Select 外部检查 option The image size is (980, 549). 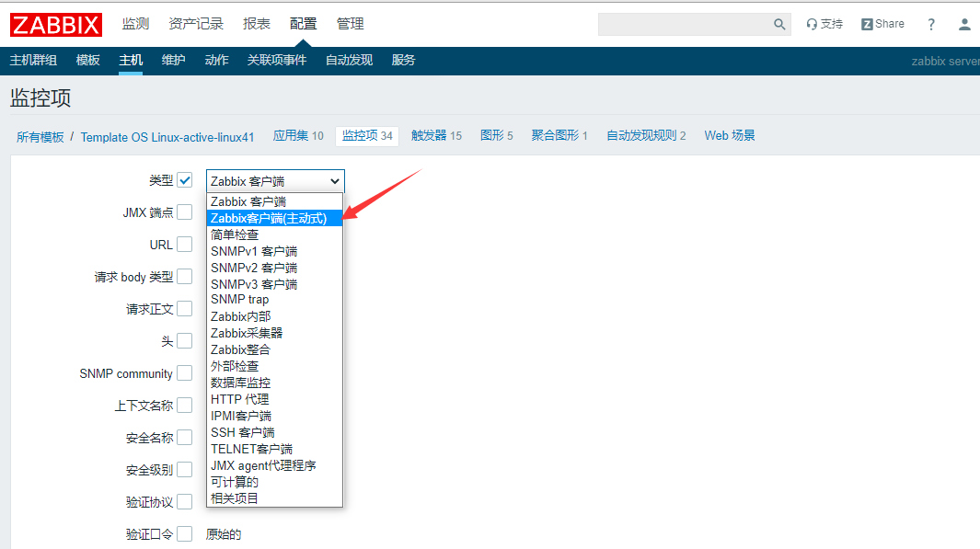[x=274, y=366]
